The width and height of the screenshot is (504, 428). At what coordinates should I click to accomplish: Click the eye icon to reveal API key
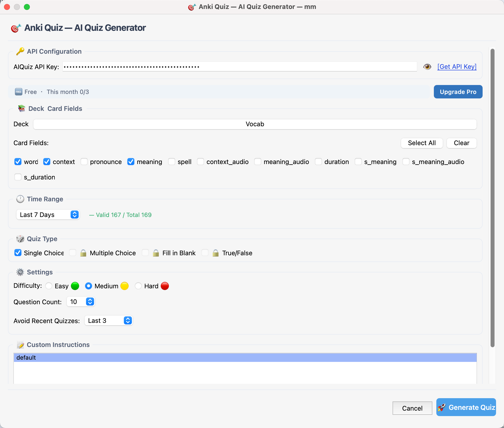click(x=427, y=67)
